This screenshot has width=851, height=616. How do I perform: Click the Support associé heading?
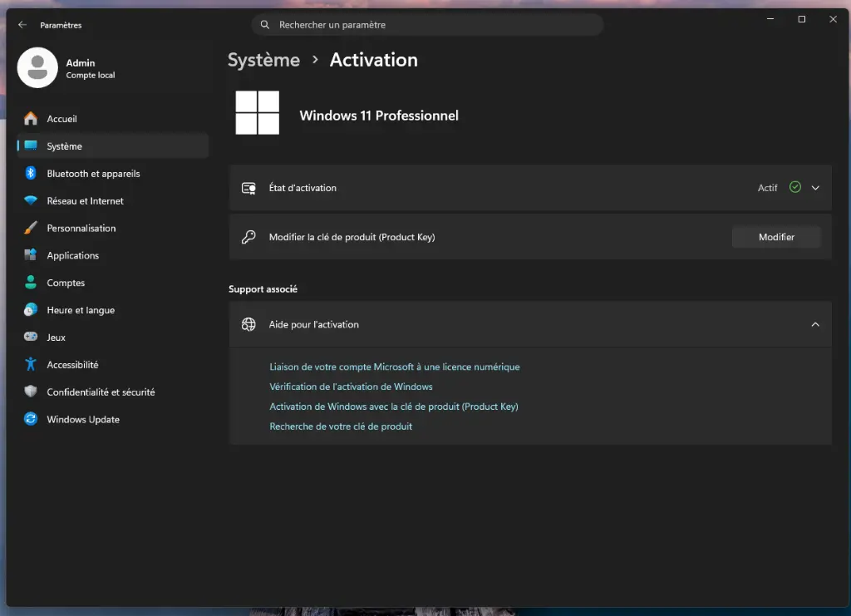coord(263,288)
